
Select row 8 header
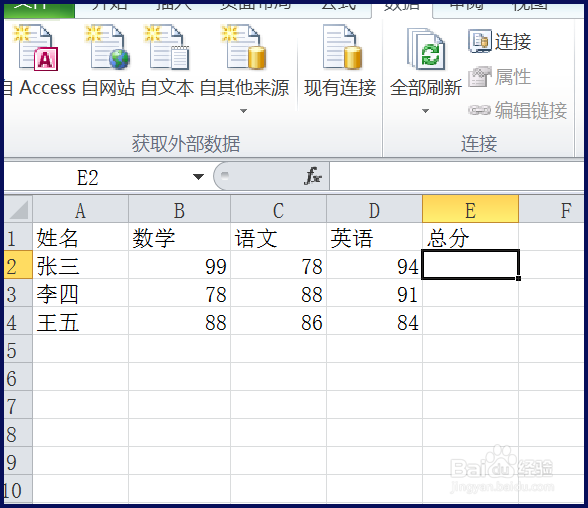(18, 433)
